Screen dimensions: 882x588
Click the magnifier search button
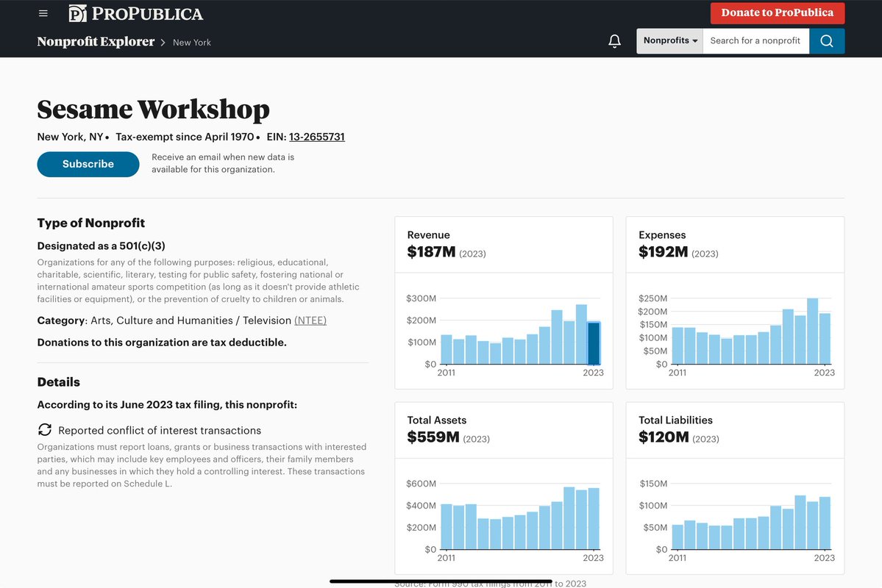pos(826,41)
